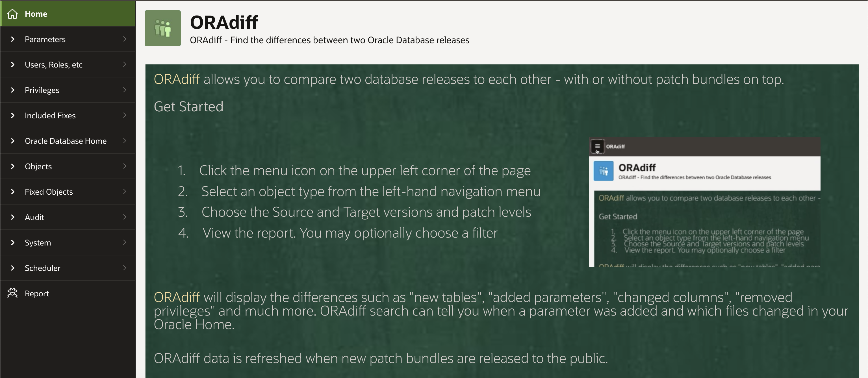Expand the System menu chevron
868x378 pixels.
tap(13, 243)
